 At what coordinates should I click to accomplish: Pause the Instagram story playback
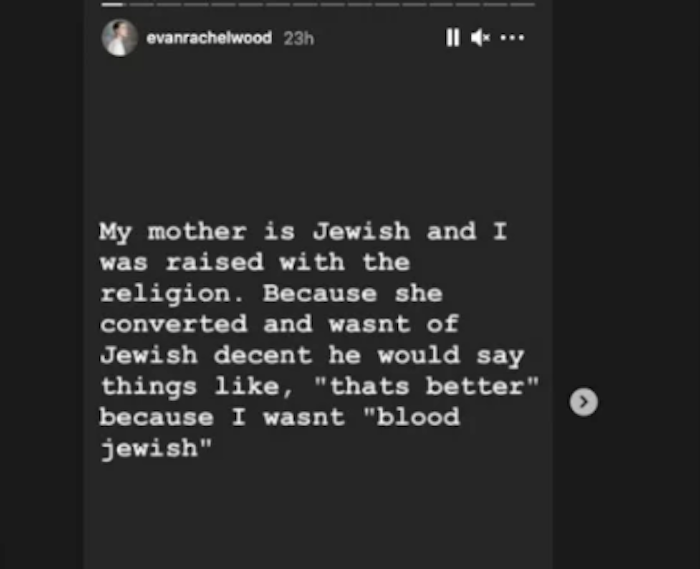452,38
